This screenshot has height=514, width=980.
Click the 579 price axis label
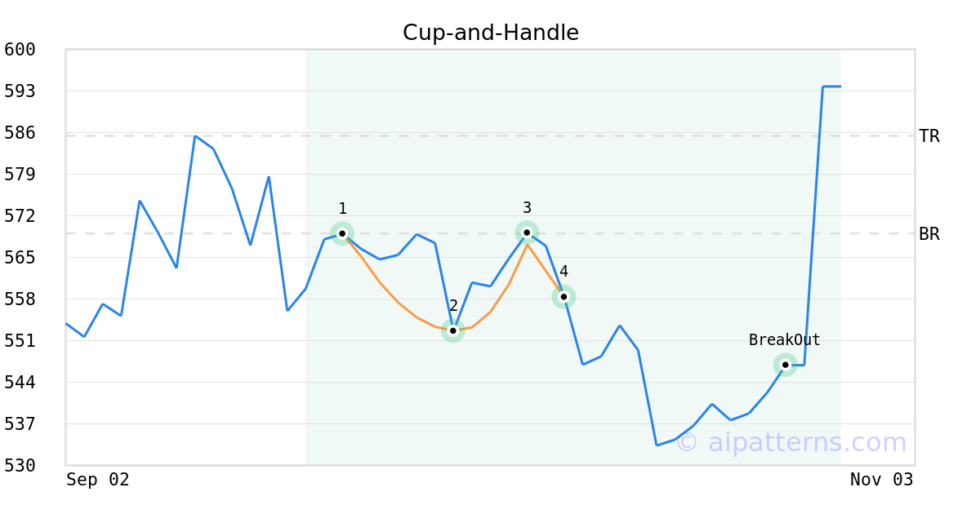pyautogui.click(x=20, y=175)
